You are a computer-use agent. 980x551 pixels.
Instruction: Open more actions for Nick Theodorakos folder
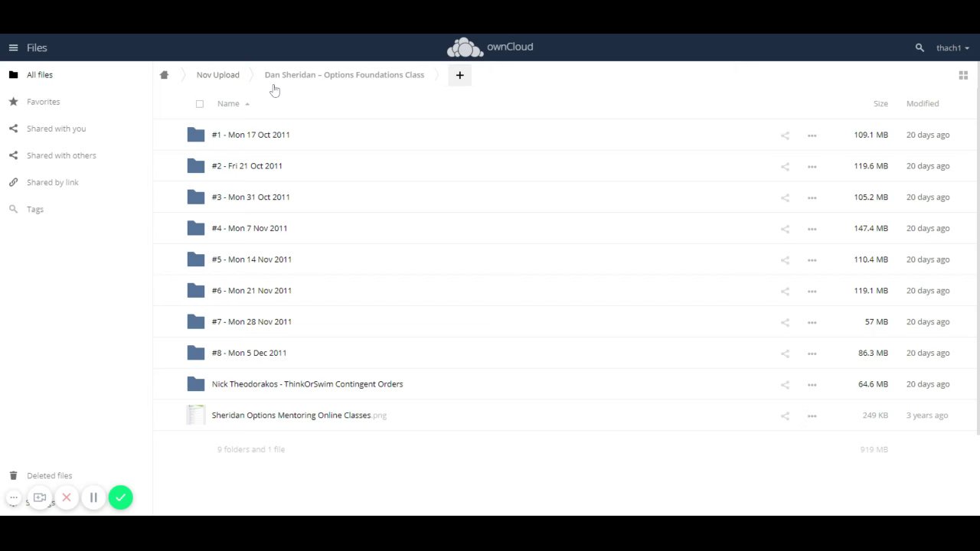click(812, 385)
